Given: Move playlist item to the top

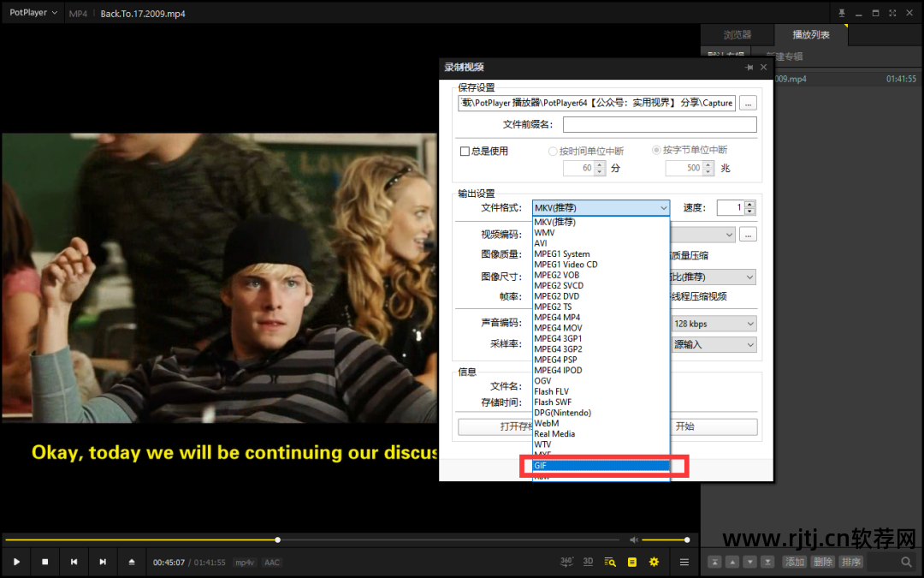Looking at the screenshot, I should [x=714, y=562].
